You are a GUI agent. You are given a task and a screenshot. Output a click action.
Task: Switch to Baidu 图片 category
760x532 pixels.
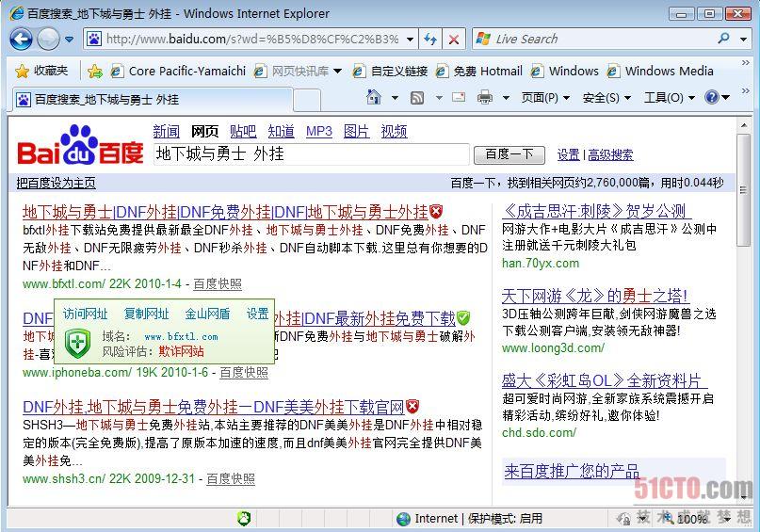click(356, 131)
